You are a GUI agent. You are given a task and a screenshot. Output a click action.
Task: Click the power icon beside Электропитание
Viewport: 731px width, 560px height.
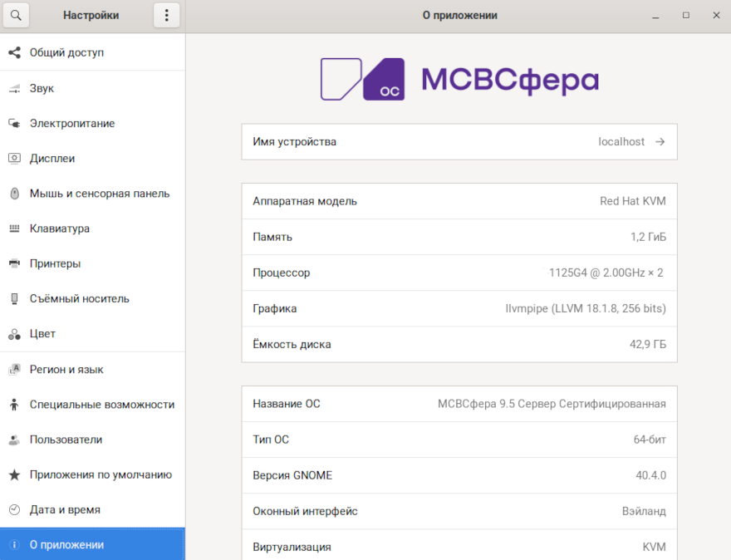click(14, 123)
